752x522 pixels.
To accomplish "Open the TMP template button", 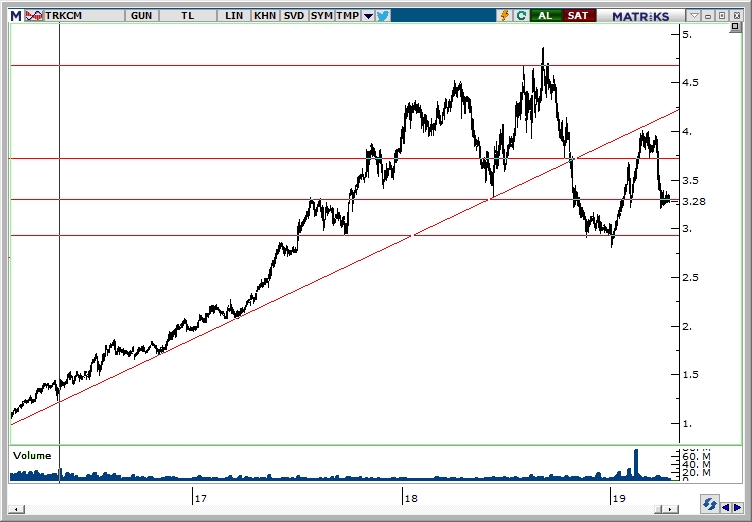I will point(348,16).
